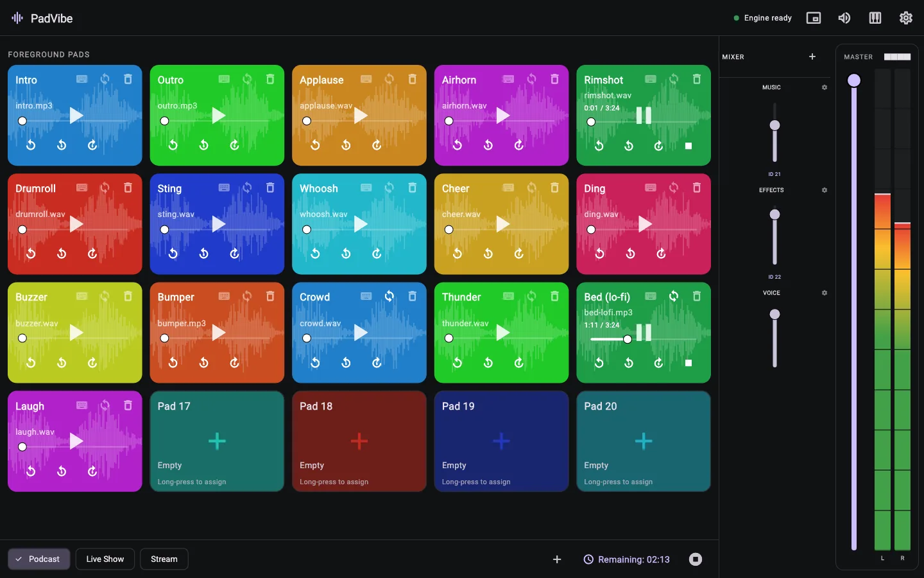
Task: Delete the Intro pad
Action: coord(128,79)
